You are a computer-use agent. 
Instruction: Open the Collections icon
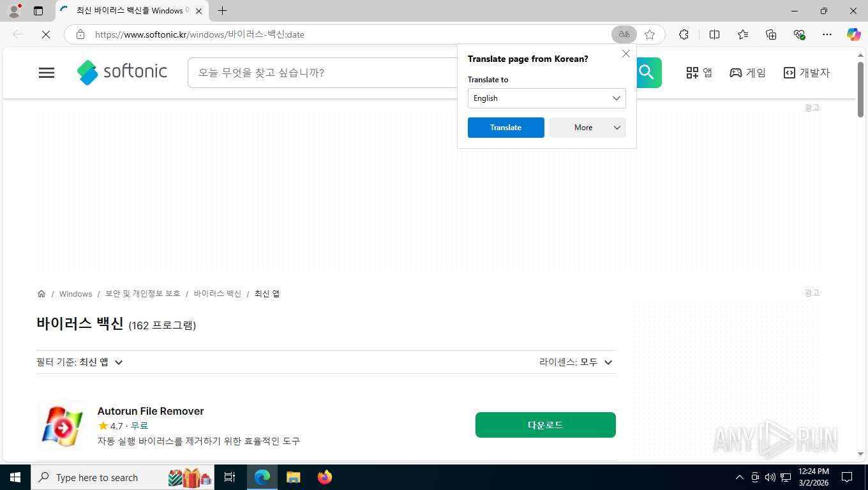pos(771,34)
